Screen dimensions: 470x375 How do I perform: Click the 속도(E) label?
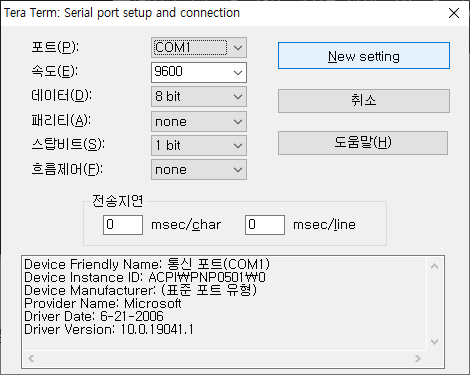click(55, 71)
